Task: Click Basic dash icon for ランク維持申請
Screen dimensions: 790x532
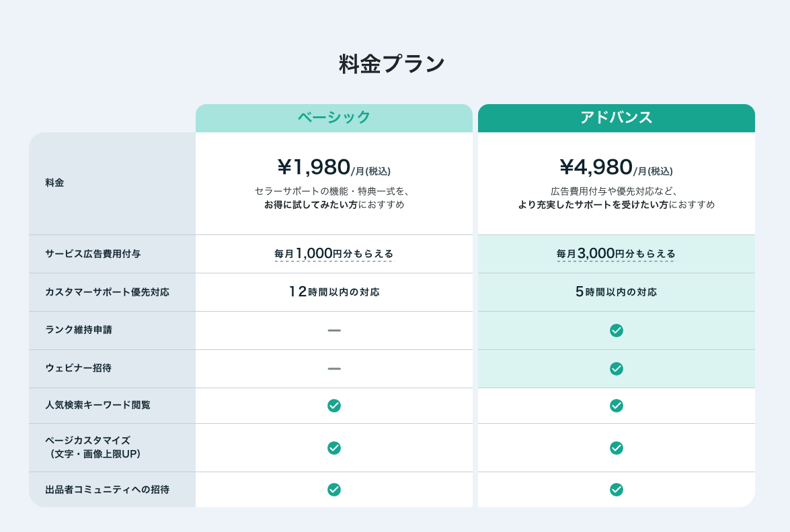Action: tap(334, 330)
